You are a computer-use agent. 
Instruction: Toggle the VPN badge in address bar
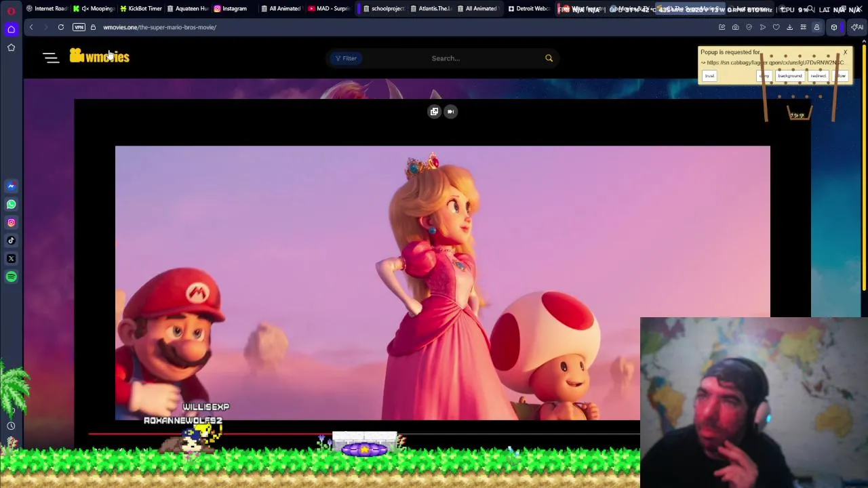click(x=79, y=27)
